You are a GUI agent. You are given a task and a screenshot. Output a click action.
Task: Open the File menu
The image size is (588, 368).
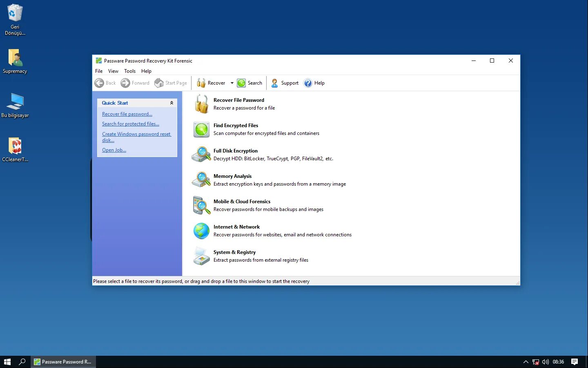click(99, 71)
